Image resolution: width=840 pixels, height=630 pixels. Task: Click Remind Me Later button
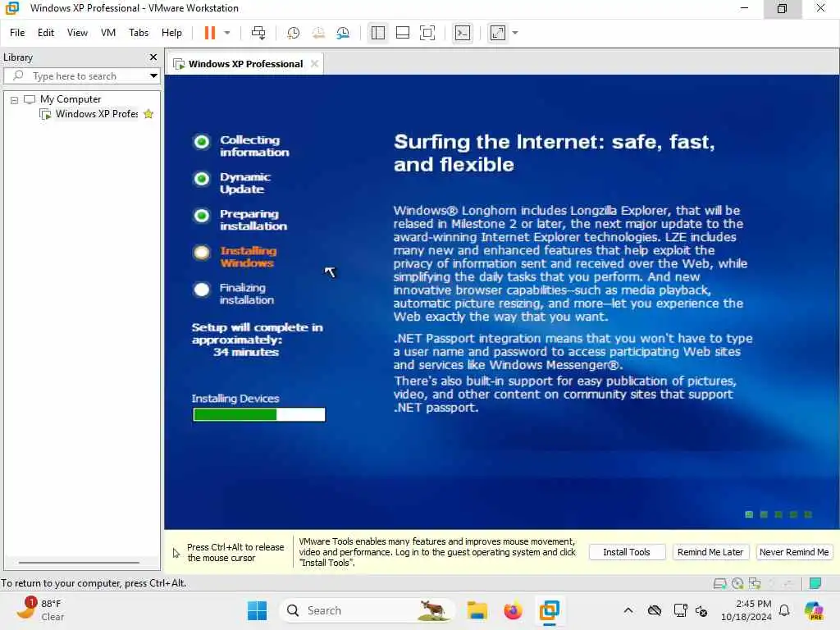[710, 552]
